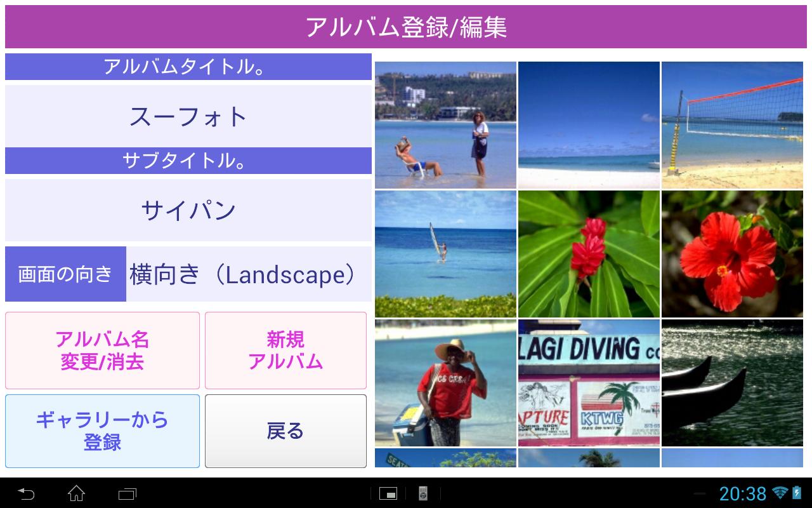Tap the サブタイトル。 label
Screen dimensions: 812x508
(x=188, y=161)
